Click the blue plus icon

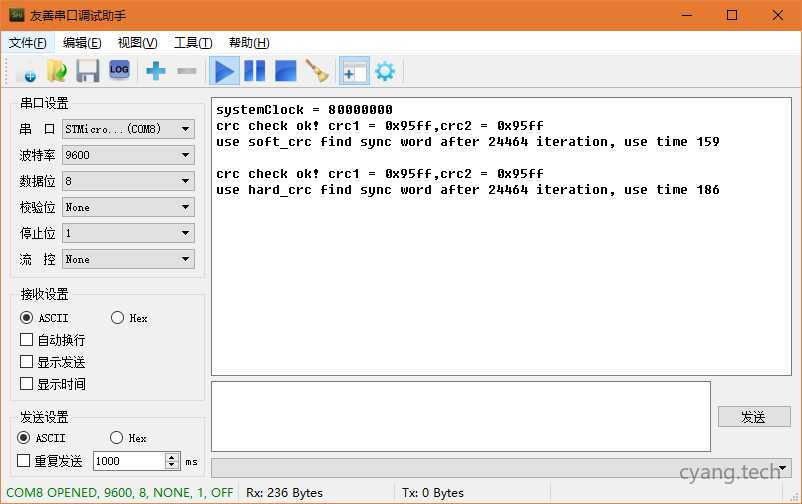[156, 71]
